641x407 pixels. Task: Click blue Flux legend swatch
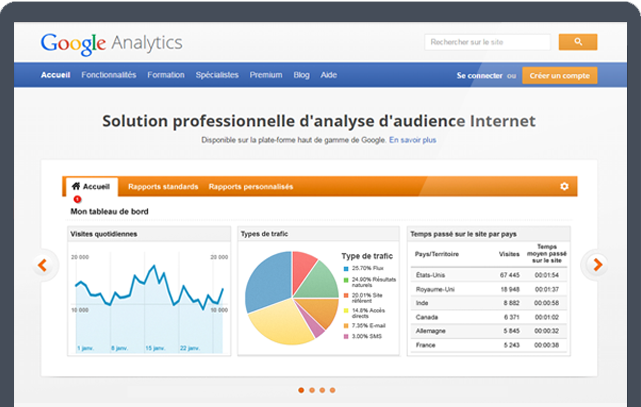click(346, 268)
